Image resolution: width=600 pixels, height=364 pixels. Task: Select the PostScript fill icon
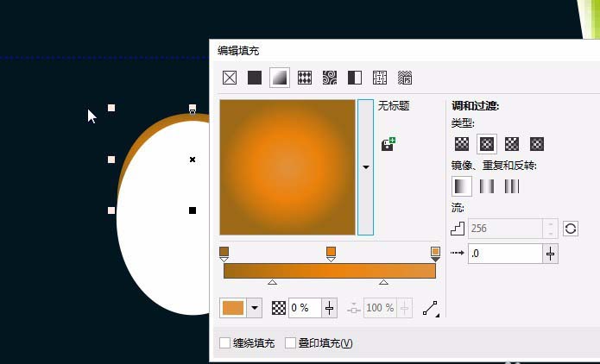pos(405,78)
